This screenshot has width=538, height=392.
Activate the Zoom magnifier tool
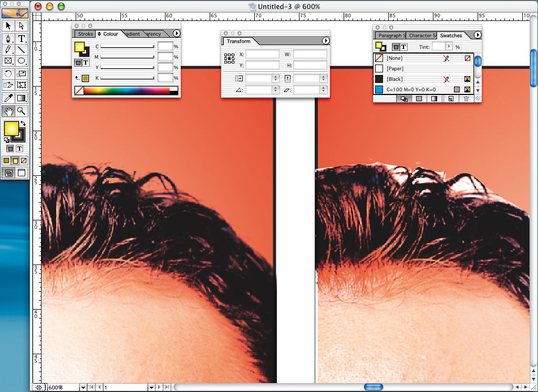22,111
